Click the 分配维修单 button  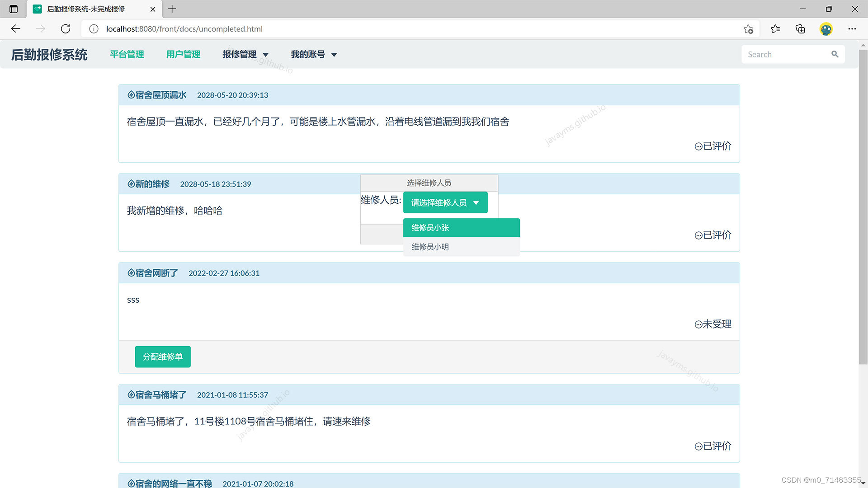pyautogui.click(x=162, y=357)
